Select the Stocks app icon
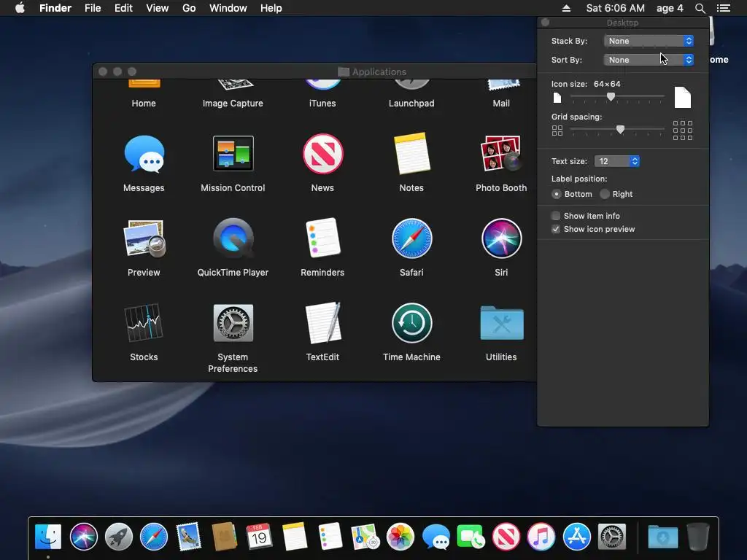 [144, 322]
